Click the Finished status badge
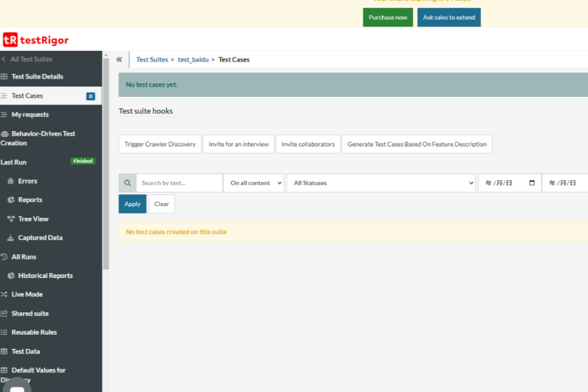The width and height of the screenshot is (588, 392). (x=83, y=161)
